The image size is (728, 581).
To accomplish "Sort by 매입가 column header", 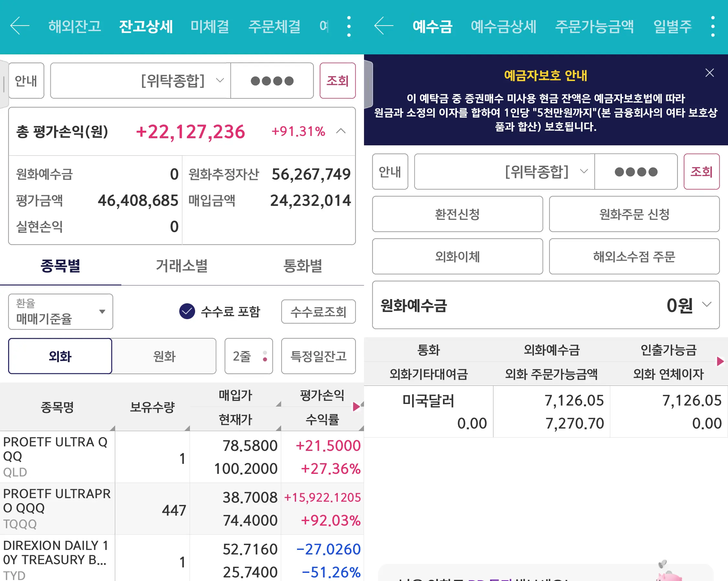I will tap(235, 395).
